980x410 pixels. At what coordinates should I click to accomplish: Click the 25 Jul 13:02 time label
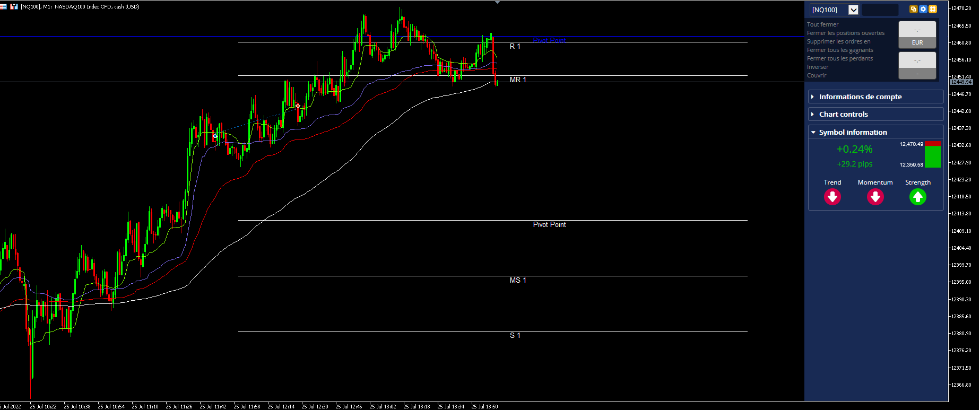pyautogui.click(x=383, y=407)
